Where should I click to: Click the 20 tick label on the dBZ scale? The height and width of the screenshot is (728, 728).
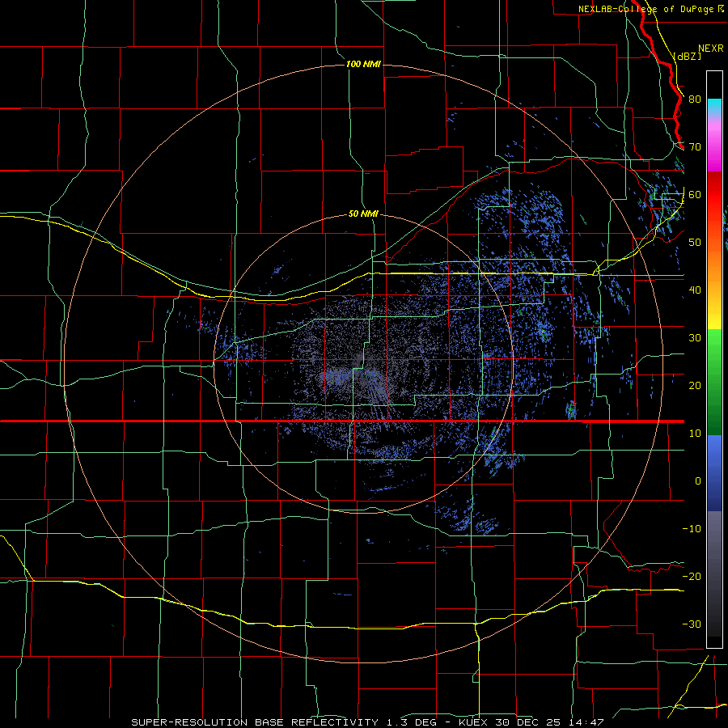click(695, 386)
